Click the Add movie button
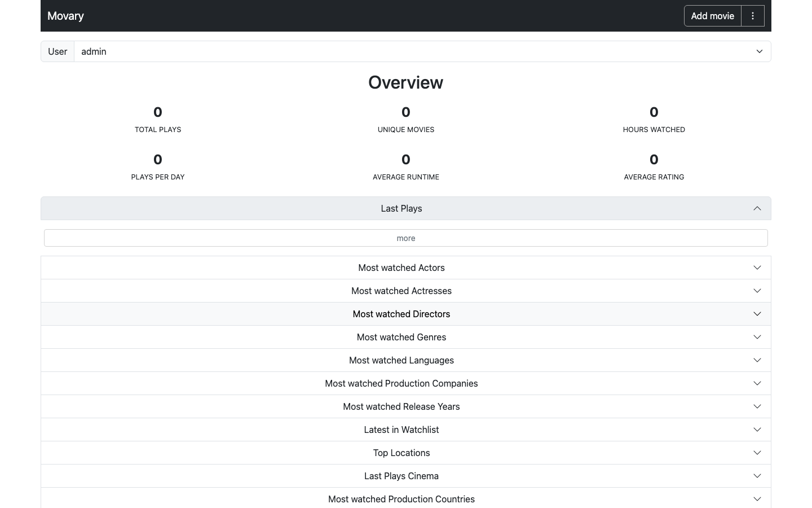Screen dimensions: 812x508 [x=713, y=16]
